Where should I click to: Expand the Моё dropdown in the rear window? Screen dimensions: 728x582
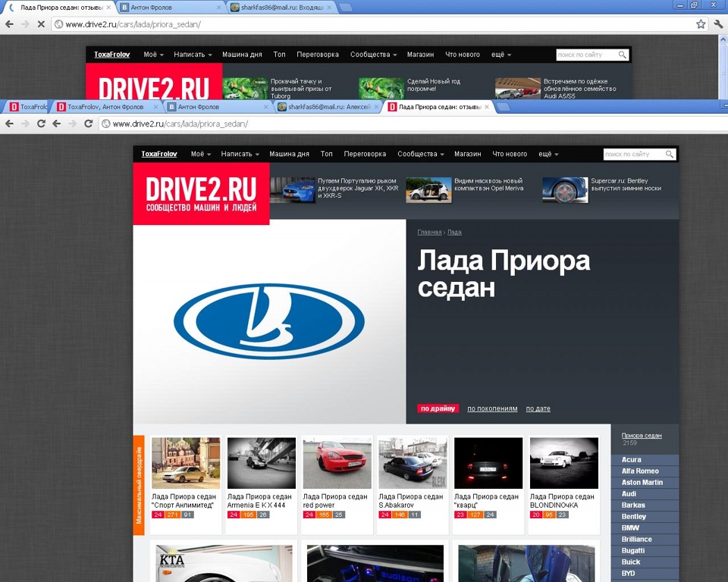pos(153,55)
